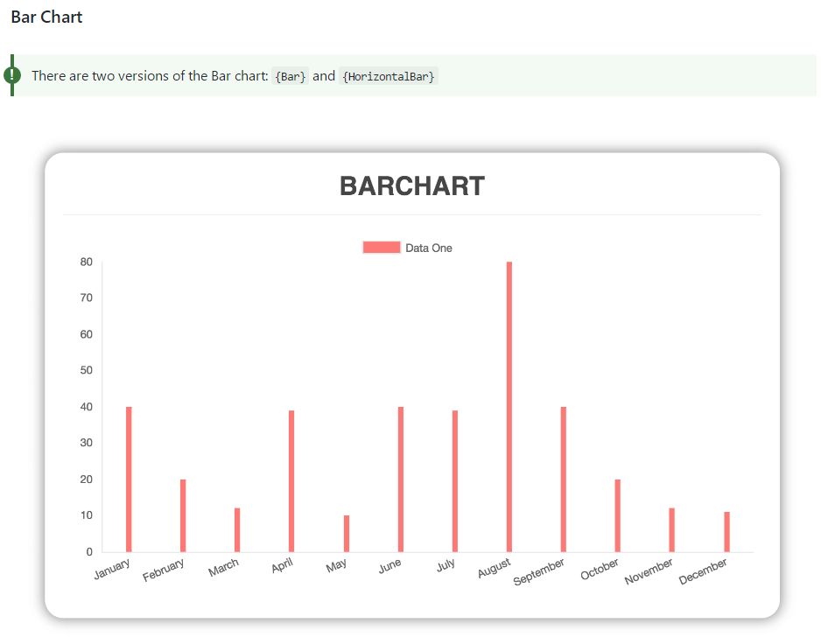This screenshot has height=644, width=835.
Task: Click the June axis label
Action: point(389,566)
